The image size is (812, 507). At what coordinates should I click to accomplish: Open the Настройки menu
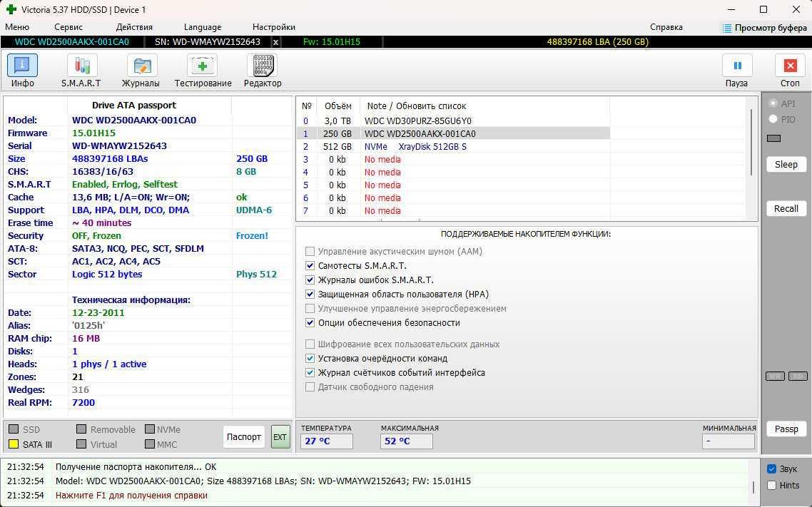[274, 27]
